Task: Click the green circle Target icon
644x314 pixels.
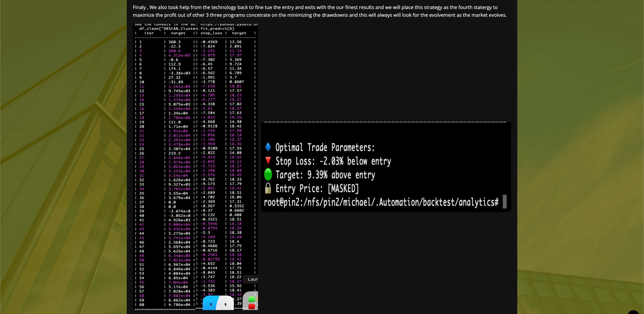Action: [268, 175]
